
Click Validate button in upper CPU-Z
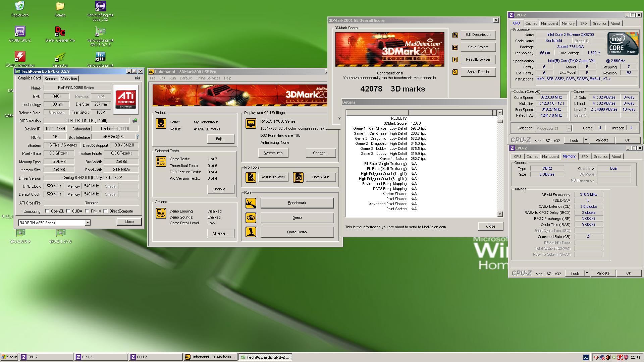click(602, 140)
